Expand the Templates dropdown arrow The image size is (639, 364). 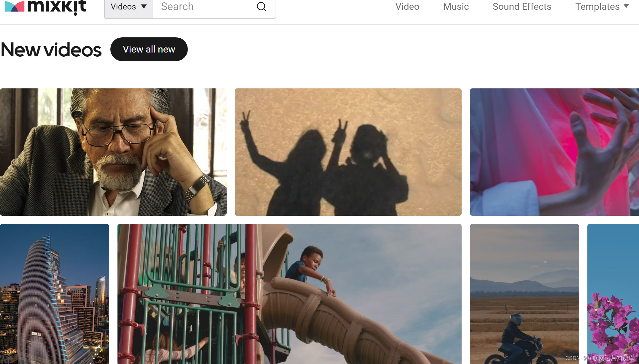tap(626, 6)
